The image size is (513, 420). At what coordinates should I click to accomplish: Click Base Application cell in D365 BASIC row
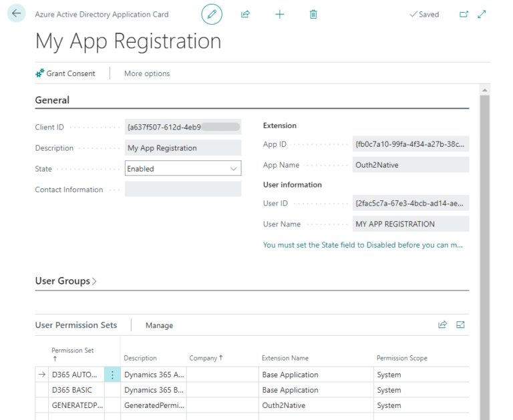click(316, 390)
